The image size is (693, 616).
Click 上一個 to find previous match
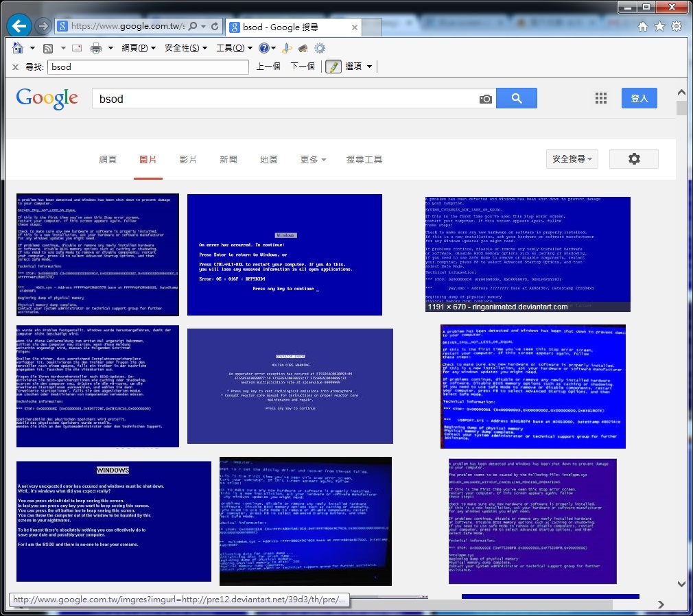(268, 67)
